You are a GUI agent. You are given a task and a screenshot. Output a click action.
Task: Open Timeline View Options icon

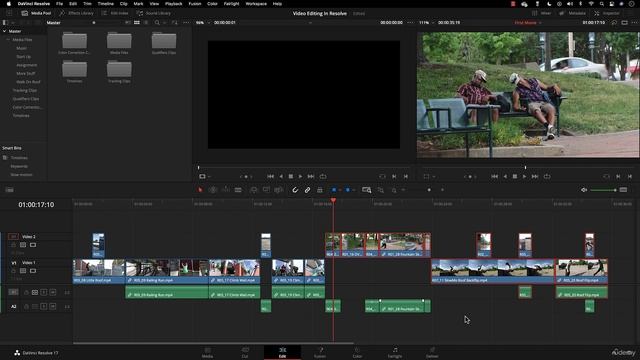point(9,190)
